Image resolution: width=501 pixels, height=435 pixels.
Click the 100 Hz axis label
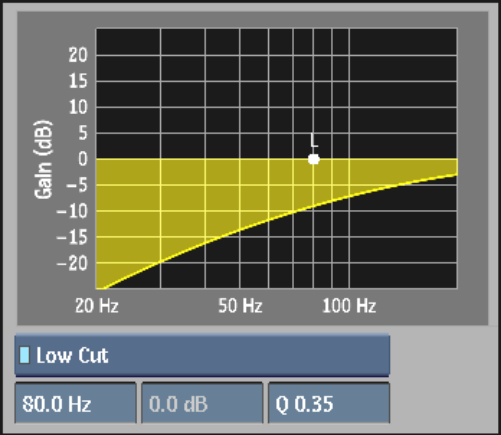[349, 305]
